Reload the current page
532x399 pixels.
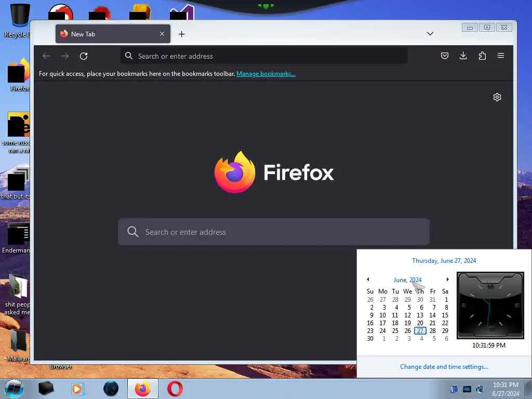point(84,56)
